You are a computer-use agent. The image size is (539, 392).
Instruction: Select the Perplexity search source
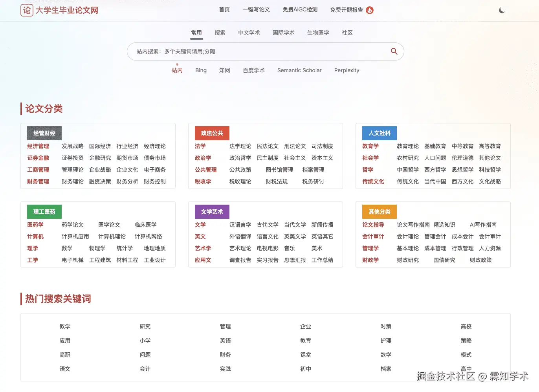[346, 70]
